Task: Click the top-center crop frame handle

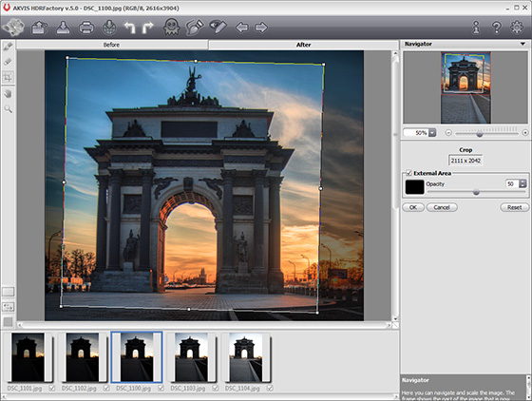Action: 196,61
